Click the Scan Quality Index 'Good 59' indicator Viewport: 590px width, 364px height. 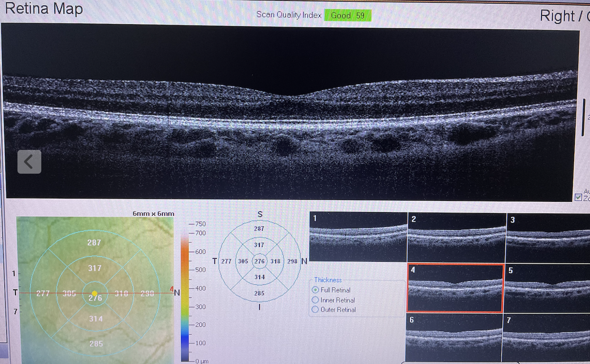tap(348, 15)
